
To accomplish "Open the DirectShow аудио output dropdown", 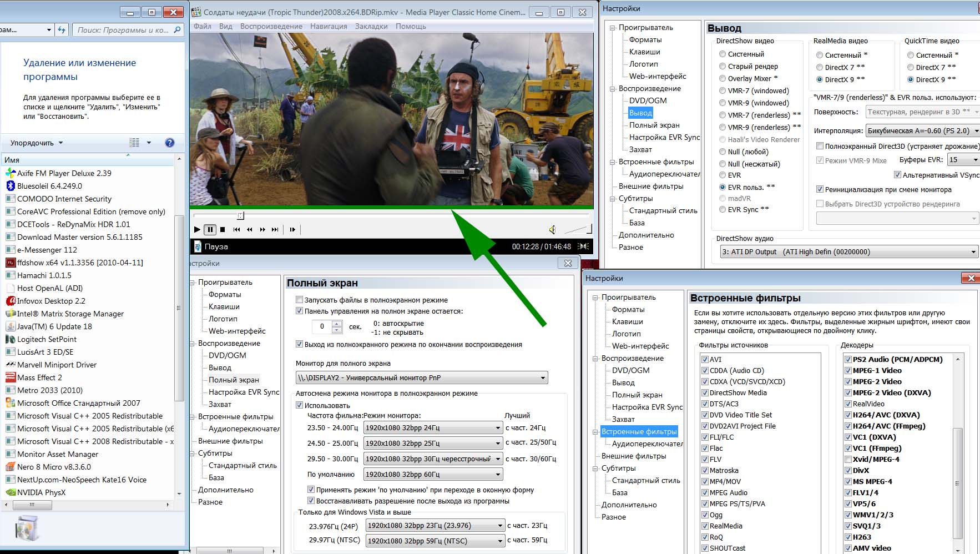I will [x=849, y=251].
